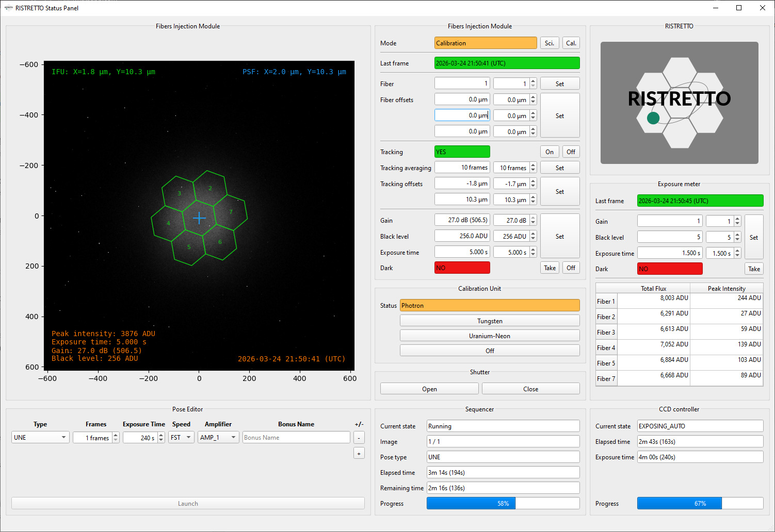Turn tracking Off
Image resolution: width=775 pixels, height=532 pixels.
571,152
